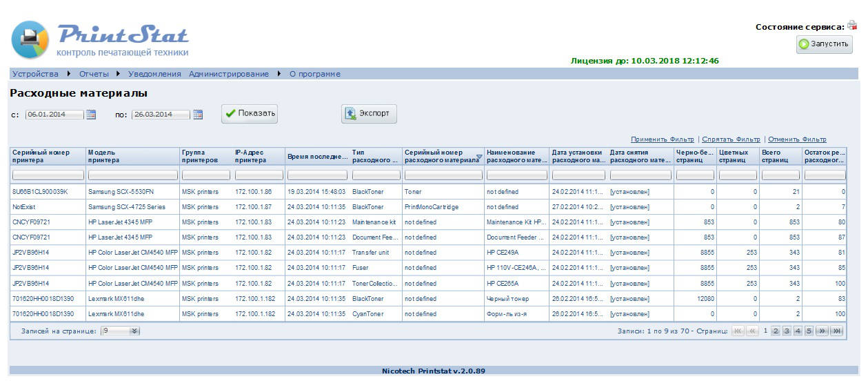Click filter box under IP-Адрес принтера
The image size is (868, 390).
259,175
